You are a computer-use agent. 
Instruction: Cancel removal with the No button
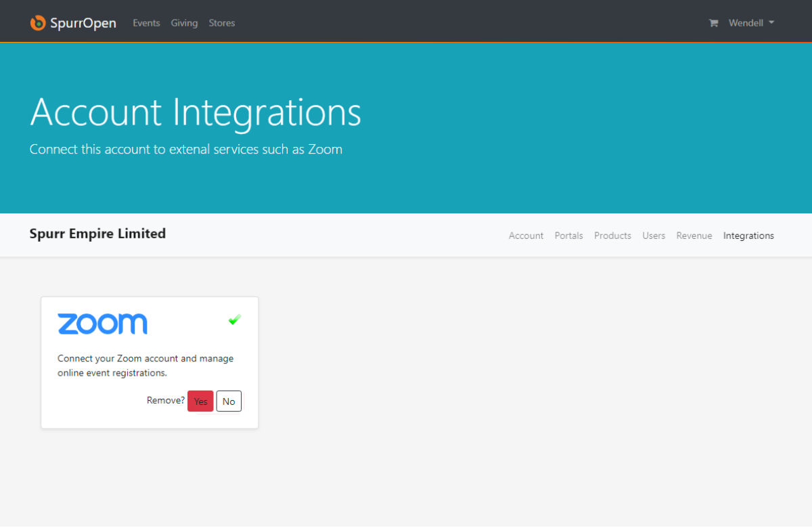(229, 401)
